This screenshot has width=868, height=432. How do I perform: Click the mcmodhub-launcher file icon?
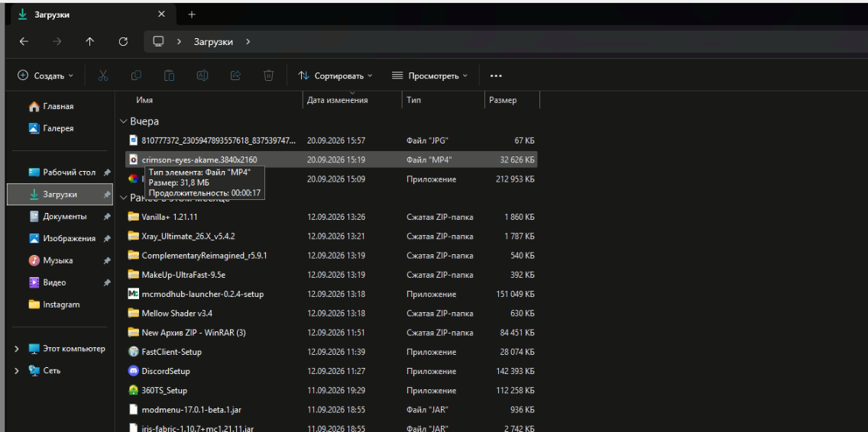(133, 295)
